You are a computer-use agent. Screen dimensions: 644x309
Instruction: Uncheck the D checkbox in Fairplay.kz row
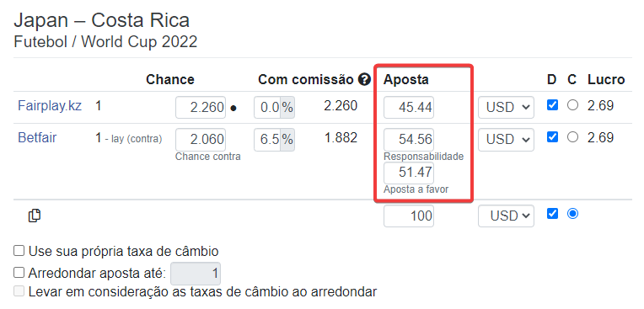click(x=552, y=105)
